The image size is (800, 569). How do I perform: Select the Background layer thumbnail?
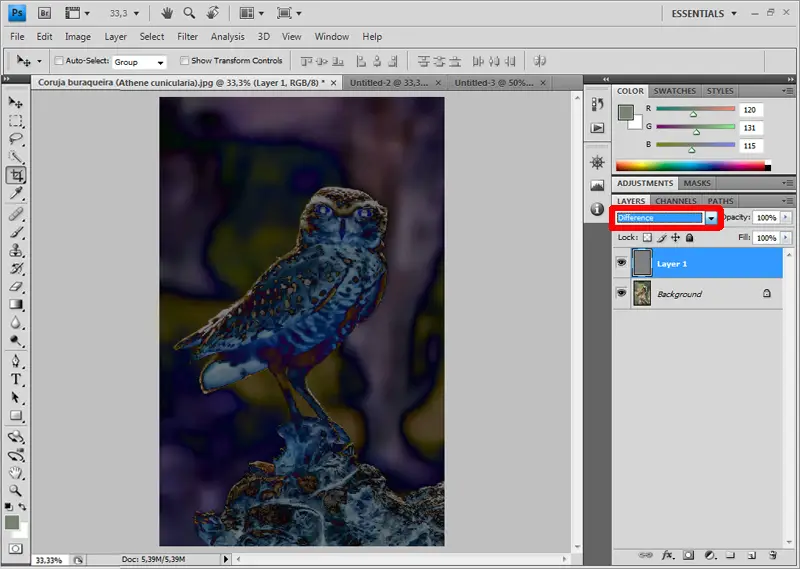tap(640, 293)
